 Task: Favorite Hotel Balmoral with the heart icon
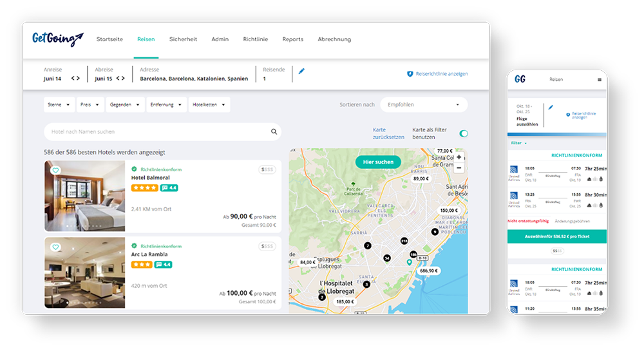pos(55,171)
